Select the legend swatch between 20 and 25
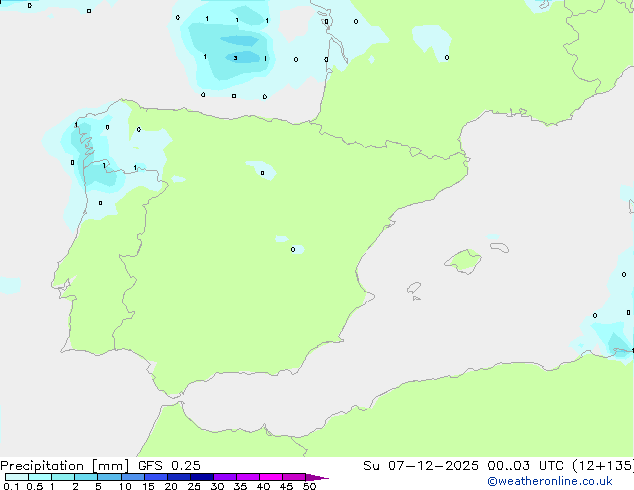 pos(178,477)
